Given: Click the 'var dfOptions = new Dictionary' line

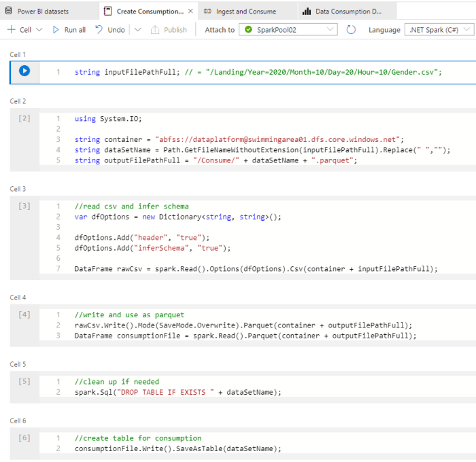Looking at the screenshot, I should click(x=178, y=217).
